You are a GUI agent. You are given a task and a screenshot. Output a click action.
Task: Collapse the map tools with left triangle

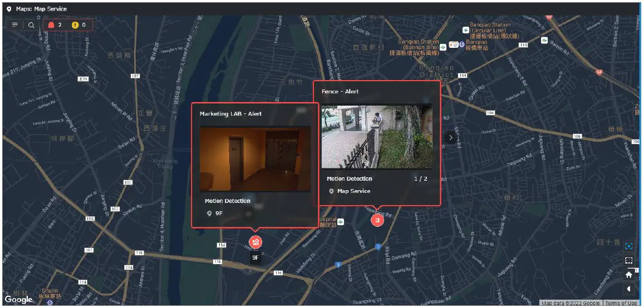point(628,289)
